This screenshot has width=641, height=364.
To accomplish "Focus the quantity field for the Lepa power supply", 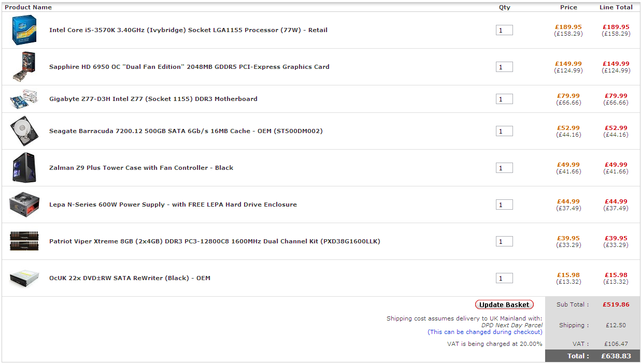I will (x=504, y=205).
